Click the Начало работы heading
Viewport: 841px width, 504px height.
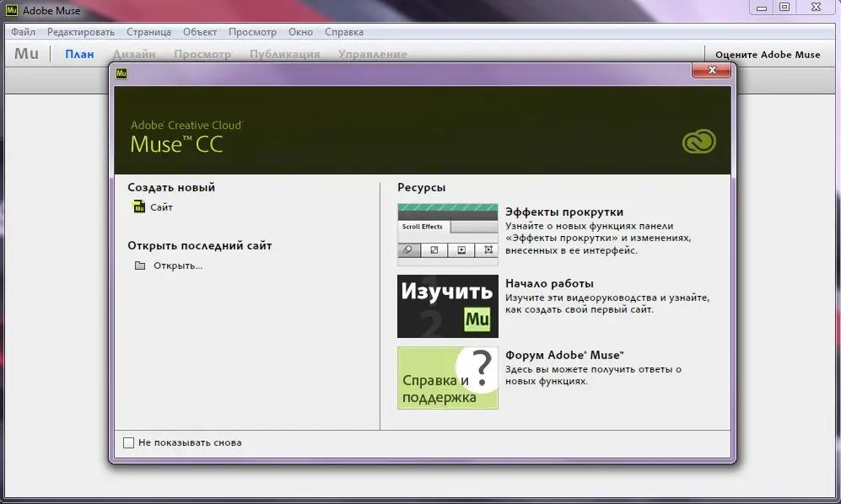pyautogui.click(x=549, y=283)
